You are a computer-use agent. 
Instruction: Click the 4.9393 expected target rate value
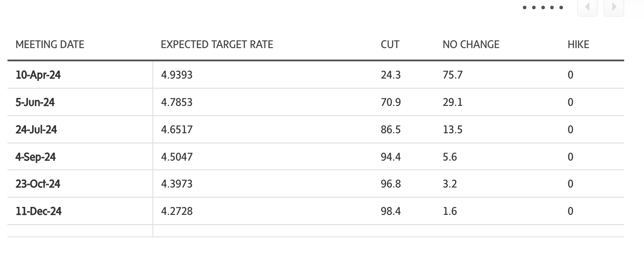[x=177, y=75]
